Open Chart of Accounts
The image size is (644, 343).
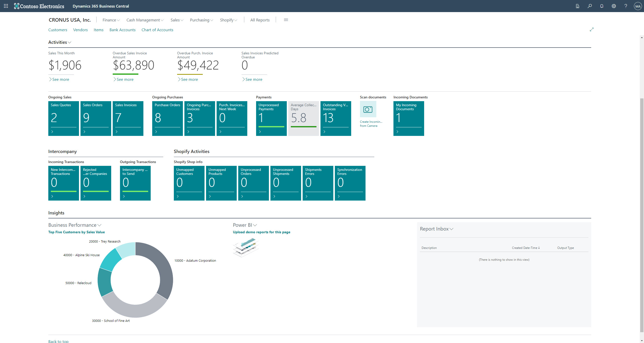click(157, 30)
